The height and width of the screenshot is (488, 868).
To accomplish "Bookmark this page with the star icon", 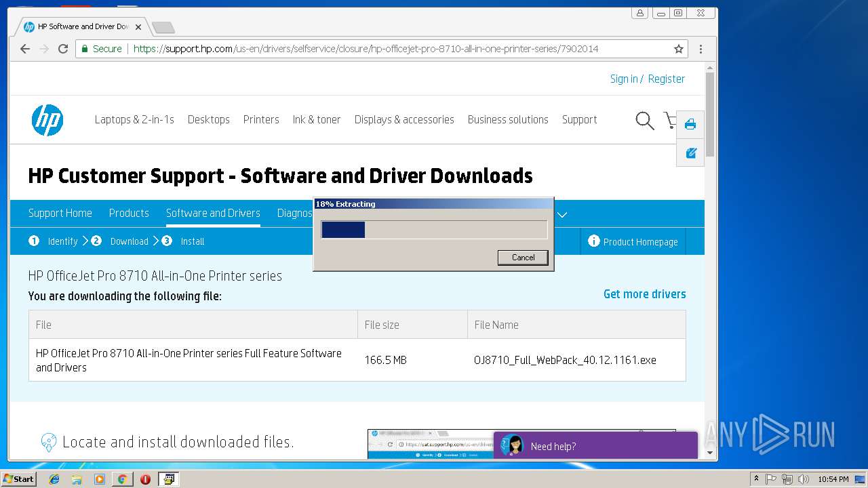I will click(x=678, y=49).
